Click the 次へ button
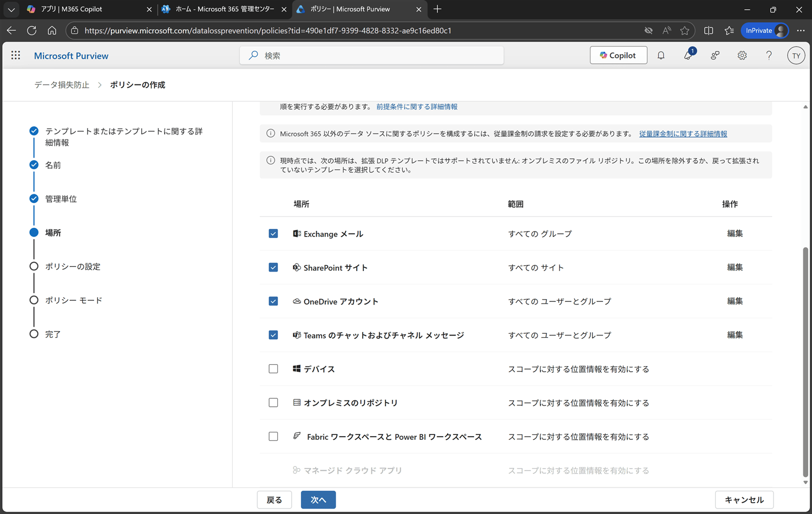The width and height of the screenshot is (812, 514). click(318, 499)
